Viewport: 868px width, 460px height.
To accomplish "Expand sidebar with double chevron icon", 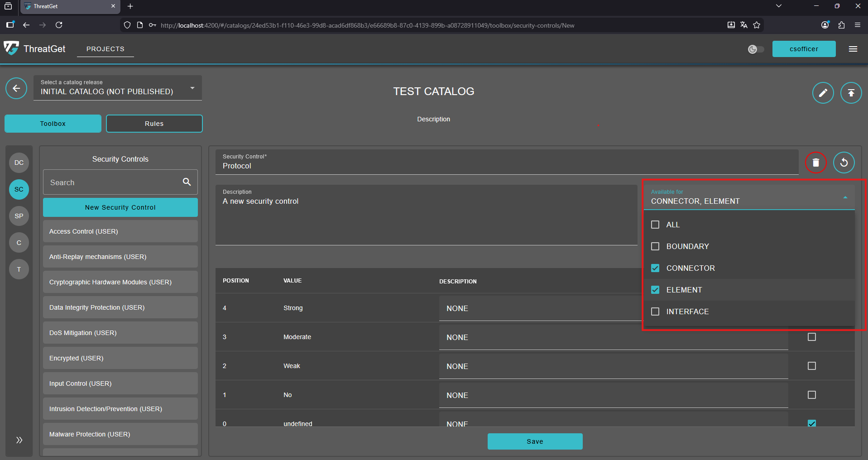I will click(x=19, y=440).
